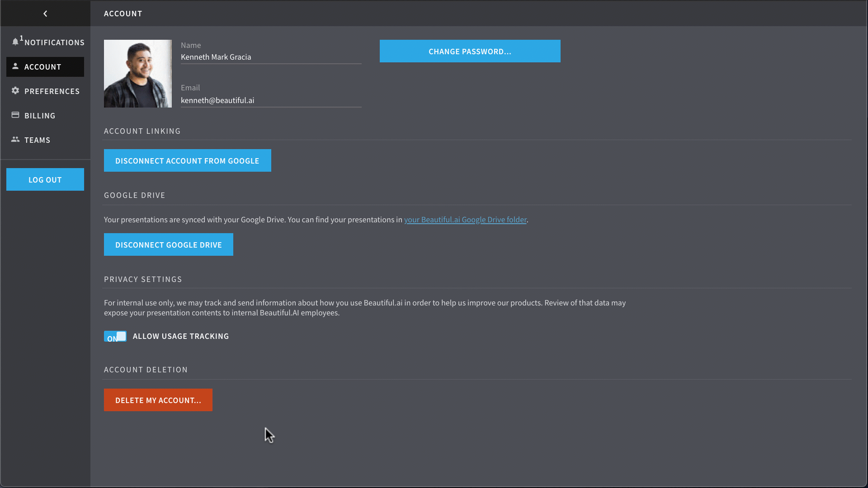The image size is (868, 488).
Task: Click the notifications bell icon
Action: (15, 42)
